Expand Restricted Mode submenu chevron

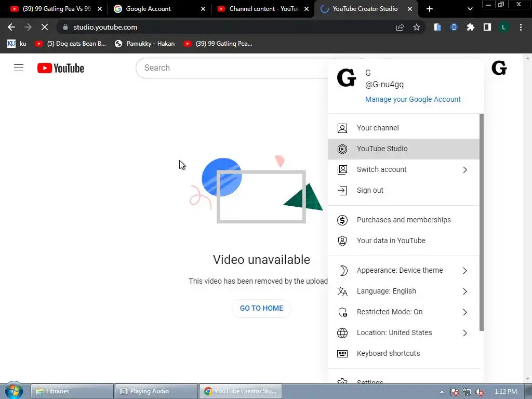465,312
